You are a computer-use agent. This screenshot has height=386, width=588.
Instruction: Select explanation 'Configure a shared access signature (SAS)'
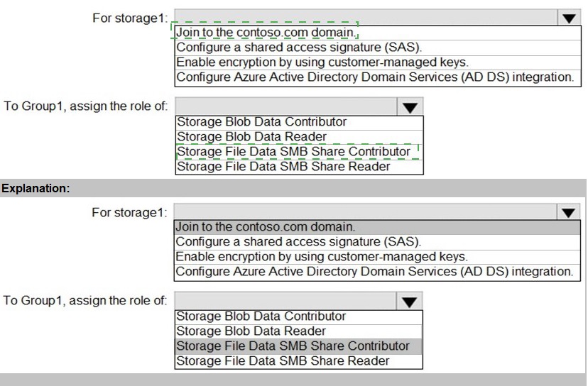(299, 242)
